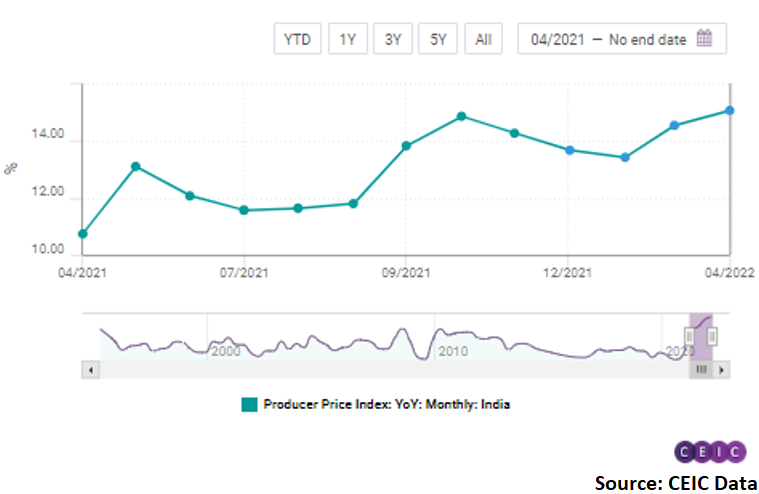The image size is (759, 494).
Task: Switch to 3Y time range
Action: click(393, 40)
